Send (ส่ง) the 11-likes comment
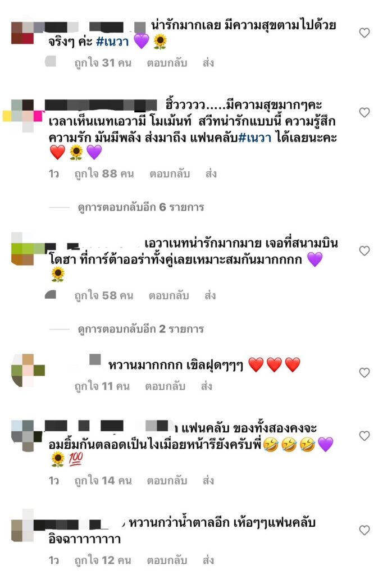This screenshot has height=575, width=392. click(x=207, y=386)
